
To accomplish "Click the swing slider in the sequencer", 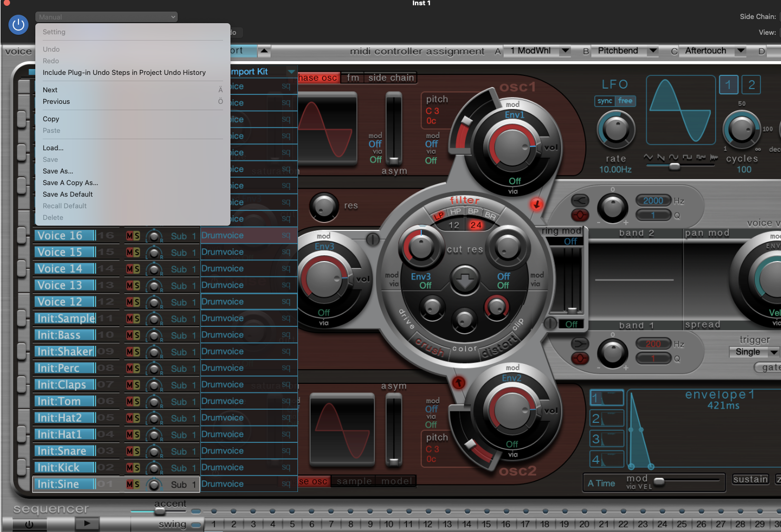I will [x=196, y=524].
